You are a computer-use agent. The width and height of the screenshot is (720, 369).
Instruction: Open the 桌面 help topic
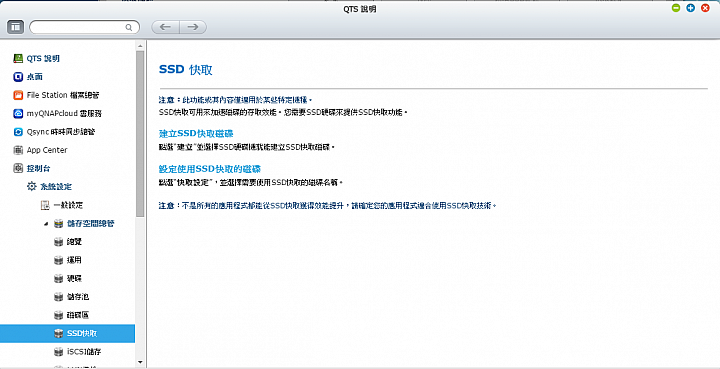point(34,77)
